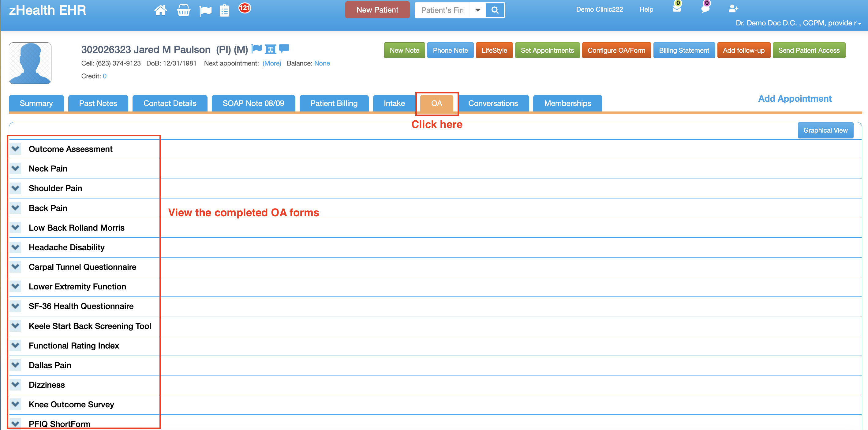This screenshot has width=868, height=430.
Task: Expand the Headache Disability row
Action: click(x=15, y=247)
